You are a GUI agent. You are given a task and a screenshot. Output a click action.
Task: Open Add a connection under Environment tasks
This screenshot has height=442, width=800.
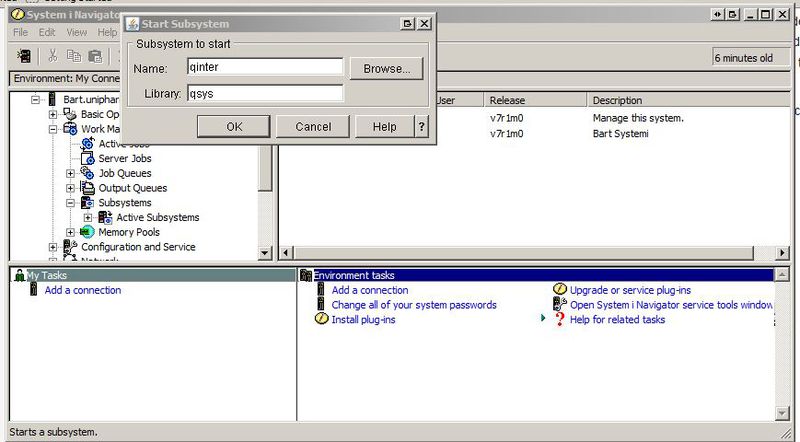click(370, 290)
